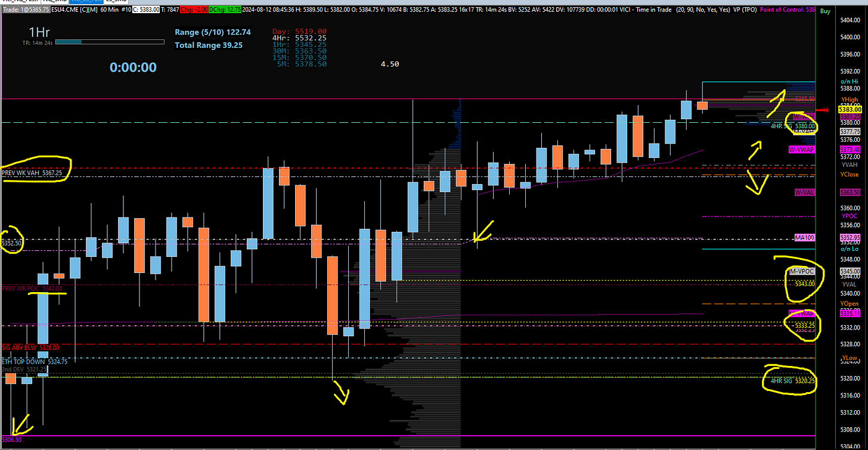Click the 4HR SIG 5380.00 label

pyautogui.click(x=793, y=126)
